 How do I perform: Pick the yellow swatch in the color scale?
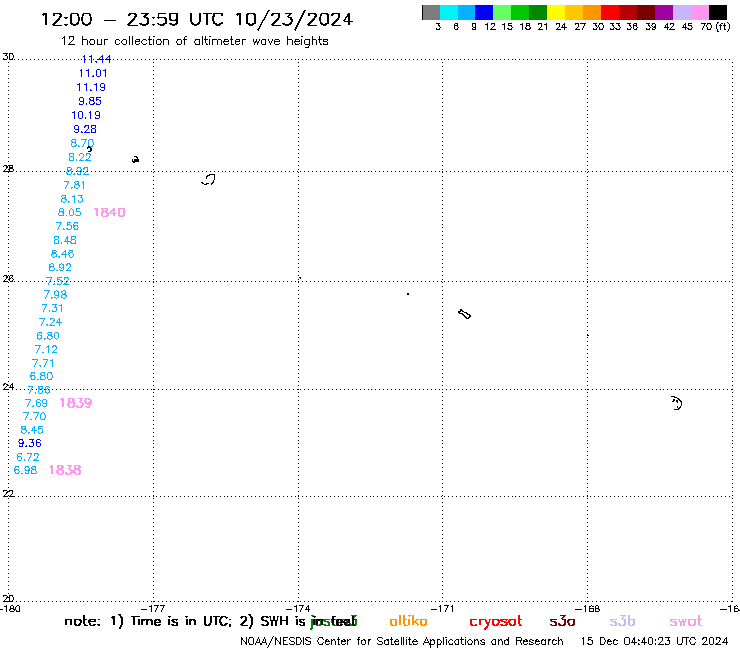click(x=556, y=12)
